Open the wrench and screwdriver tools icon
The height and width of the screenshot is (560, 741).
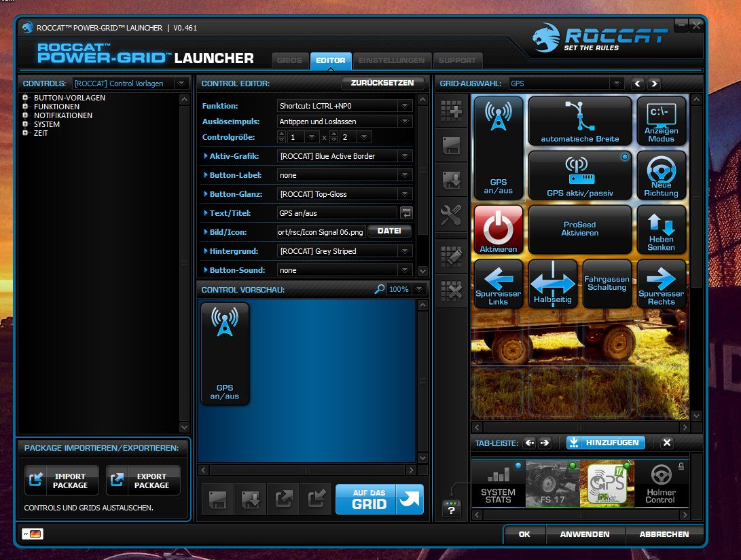pos(451,214)
